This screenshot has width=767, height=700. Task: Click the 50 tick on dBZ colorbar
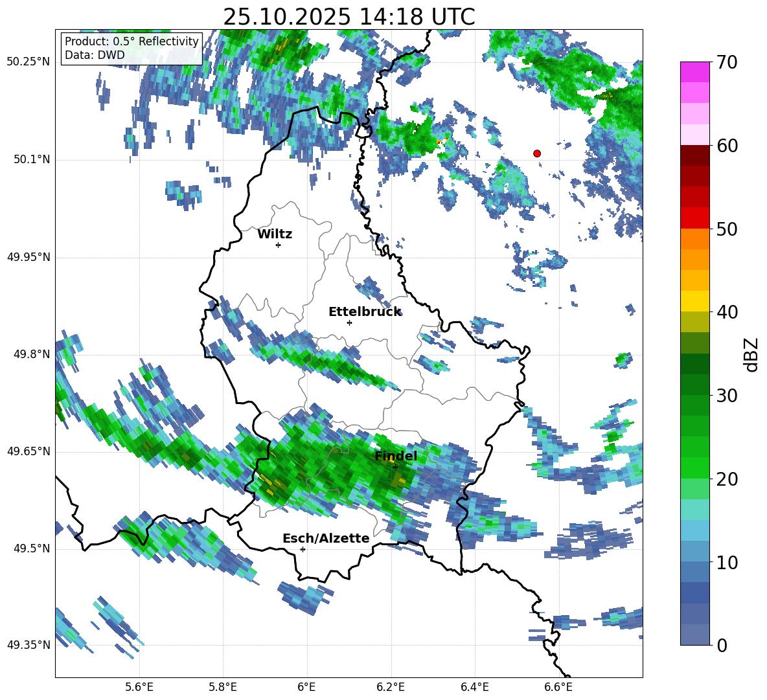click(x=727, y=229)
